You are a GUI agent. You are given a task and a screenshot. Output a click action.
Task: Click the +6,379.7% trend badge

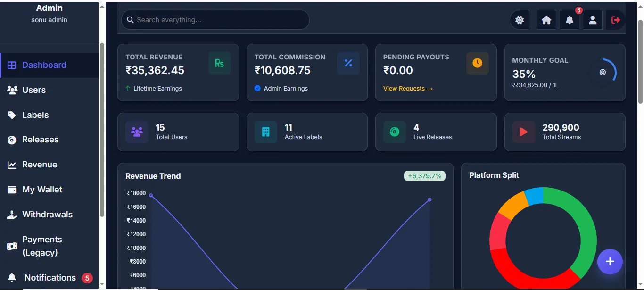[425, 176]
